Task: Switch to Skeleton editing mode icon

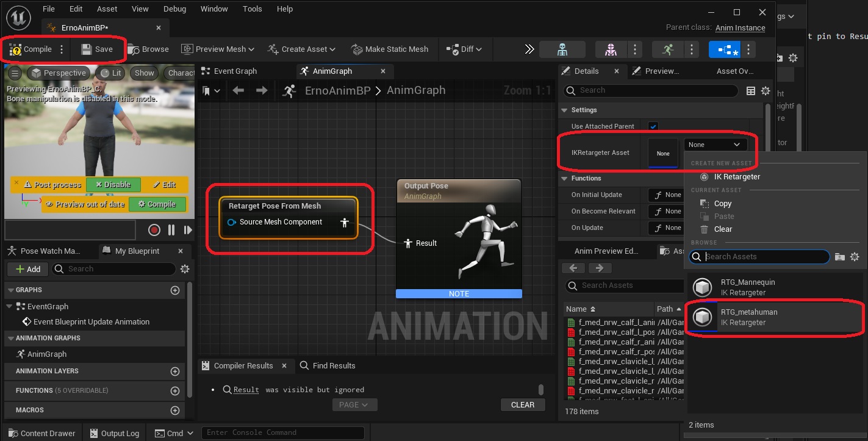Action: pyautogui.click(x=562, y=49)
